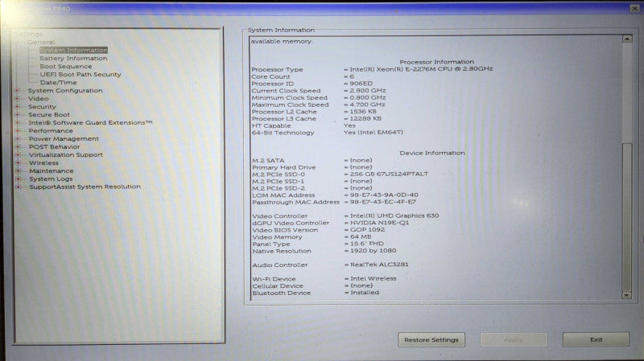
Task: Select SupportAssist System Resolution label
Action: click(x=85, y=187)
